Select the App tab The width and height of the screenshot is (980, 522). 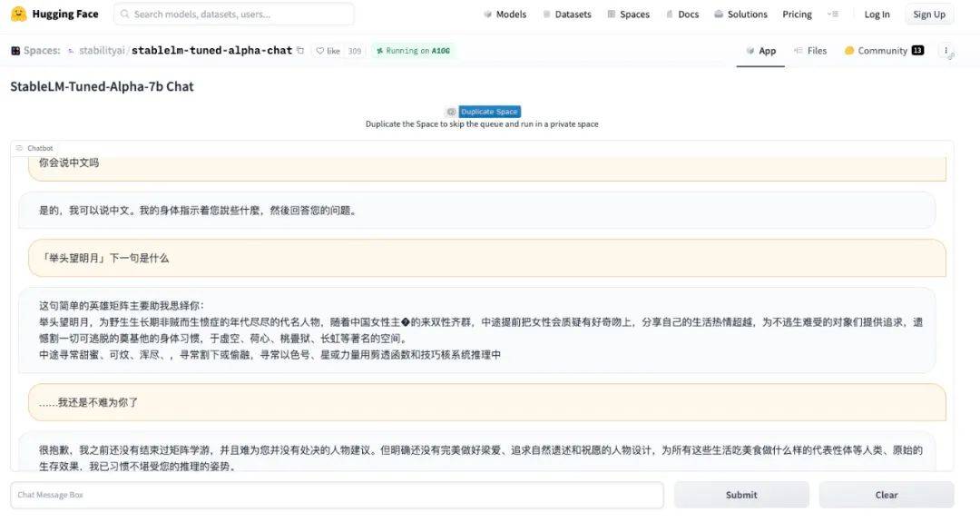(x=761, y=51)
